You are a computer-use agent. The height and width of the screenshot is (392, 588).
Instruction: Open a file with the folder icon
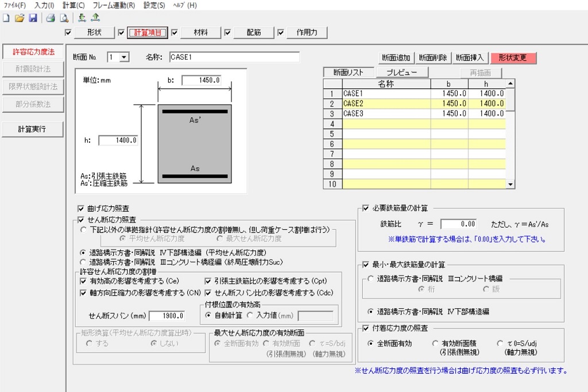coord(20,18)
